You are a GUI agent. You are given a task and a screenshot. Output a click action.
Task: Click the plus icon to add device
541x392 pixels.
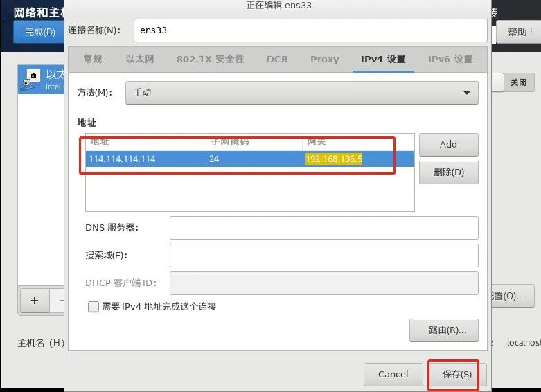click(x=35, y=301)
